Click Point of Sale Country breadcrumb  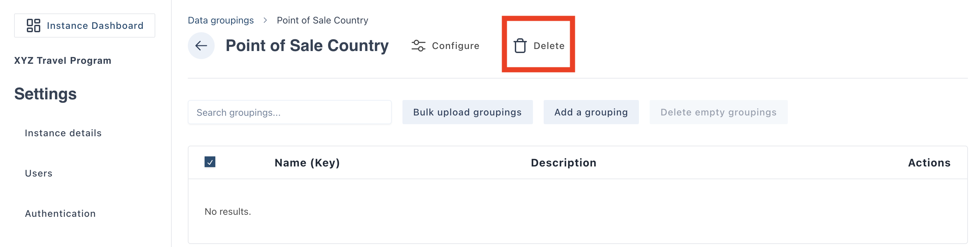click(322, 20)
